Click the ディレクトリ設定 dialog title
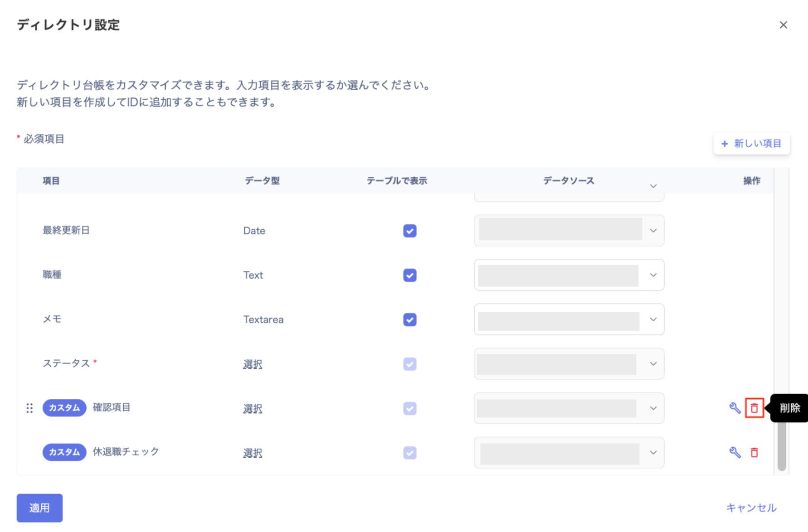808x532 pixels. click(68, 25)
